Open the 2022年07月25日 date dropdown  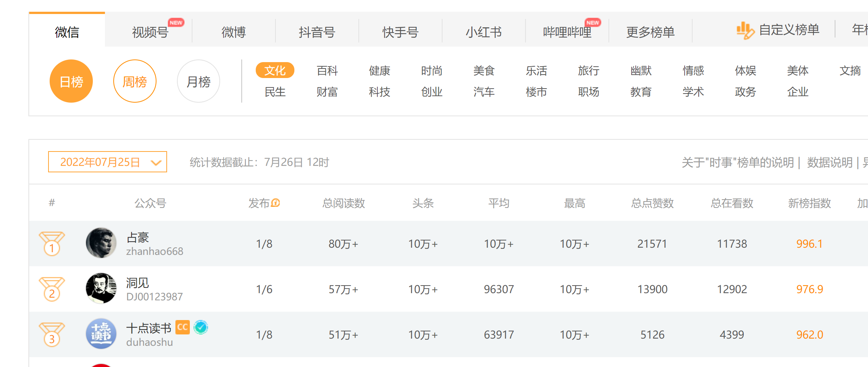coord(108,162)
